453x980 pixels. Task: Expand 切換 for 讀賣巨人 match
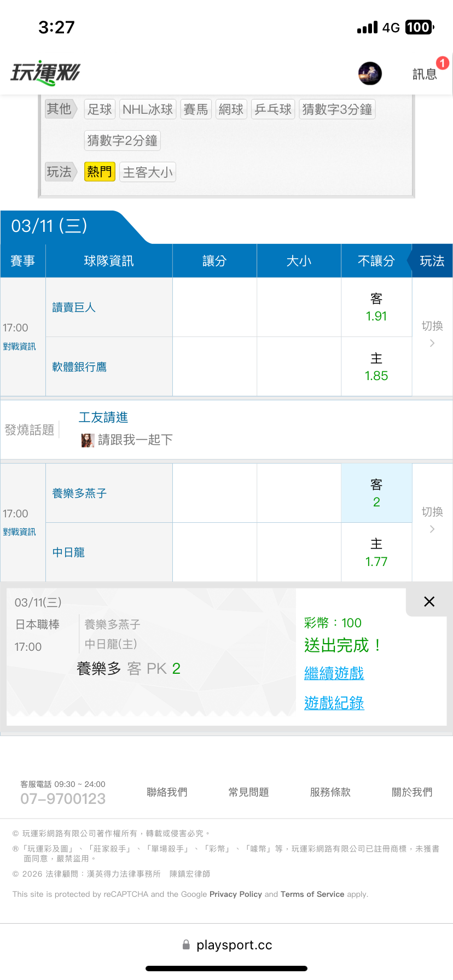[x=432, y=334]
